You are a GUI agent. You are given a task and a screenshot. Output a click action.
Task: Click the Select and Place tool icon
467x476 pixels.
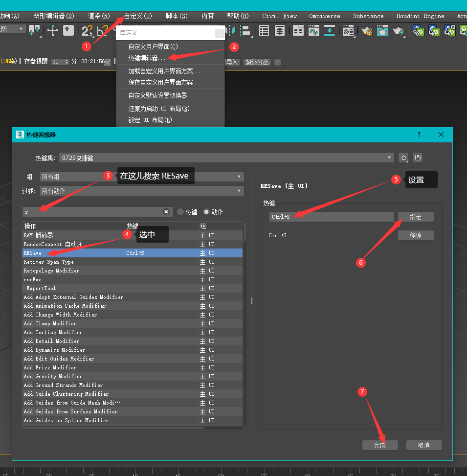pos(34,30)
